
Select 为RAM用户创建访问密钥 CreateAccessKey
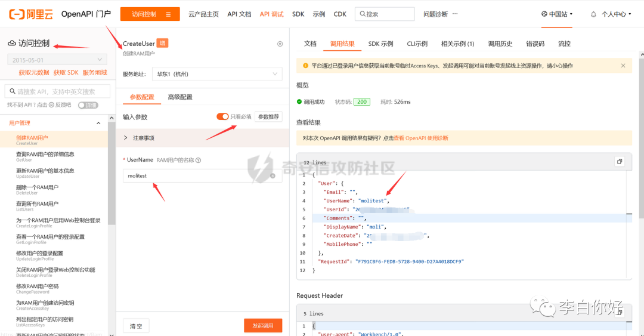(x=54, y=304)
